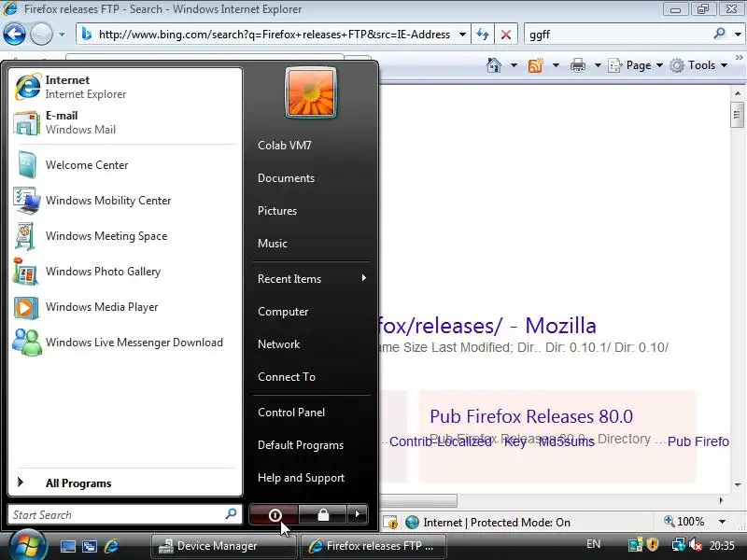Open Help and Support
This screenshot has height=560, width=747.
point(301,478)
